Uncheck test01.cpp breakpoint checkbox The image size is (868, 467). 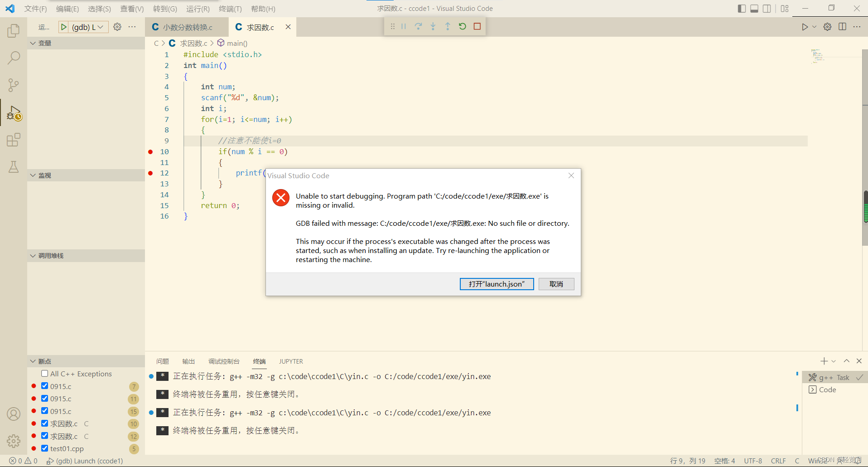[x=44, y=448]
